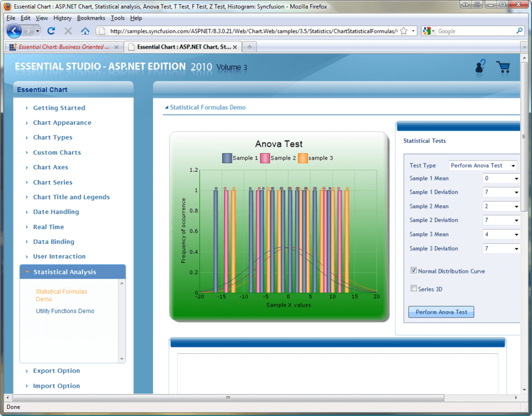532x416 pixels.
Task: Open the URL history dropdown arrow
Action: point(413,31)
